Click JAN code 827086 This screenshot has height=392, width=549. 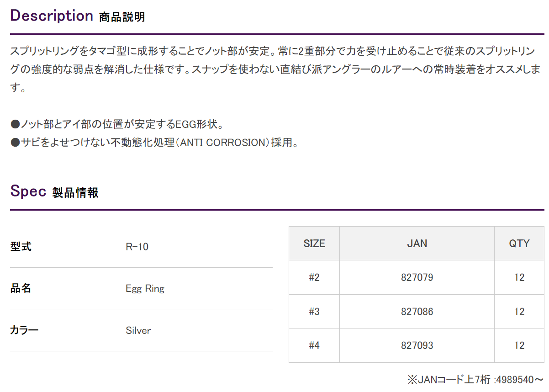(x=417, y=312)
